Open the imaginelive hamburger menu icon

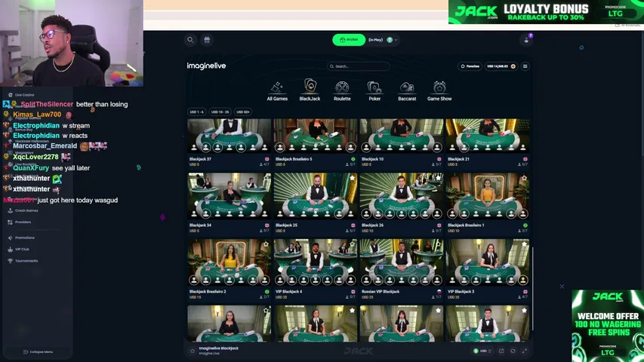525,66
